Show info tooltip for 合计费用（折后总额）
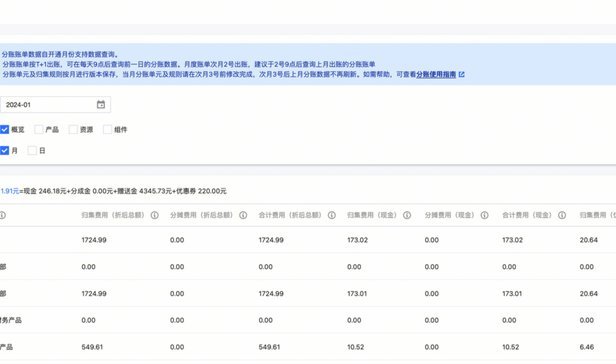Image resolution: width=616 pixels, height=364 pixels. [x=332, y=215]
